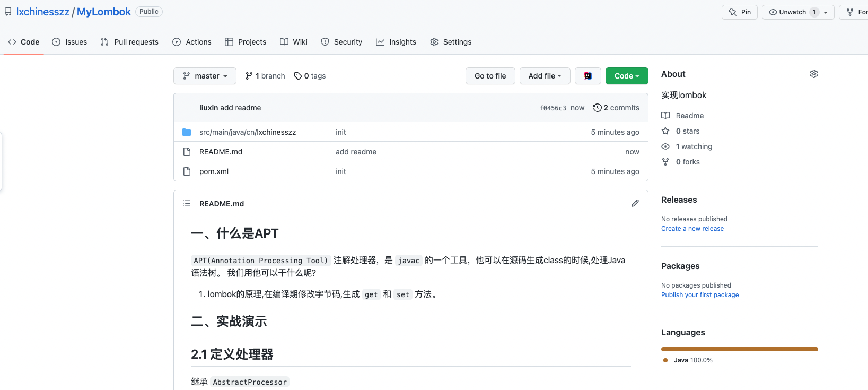The width and height of the screenshot is (868, 390).
Task: Click the '二、实战演示' heading
Action: click(x=229, y=322)
